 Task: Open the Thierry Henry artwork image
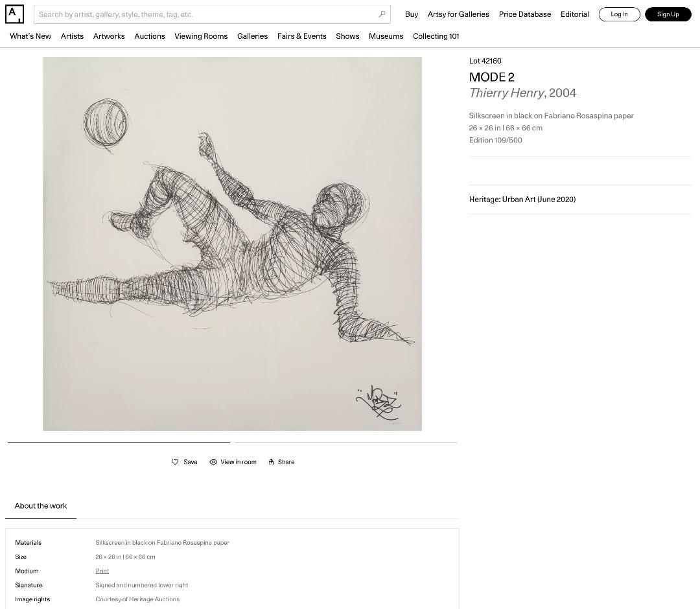(232, 244)
